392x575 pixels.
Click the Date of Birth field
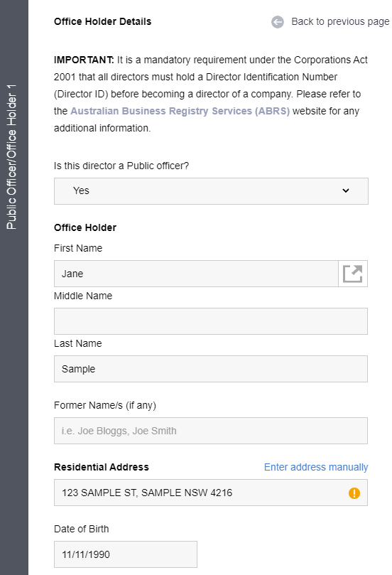(x=125, y=554)
